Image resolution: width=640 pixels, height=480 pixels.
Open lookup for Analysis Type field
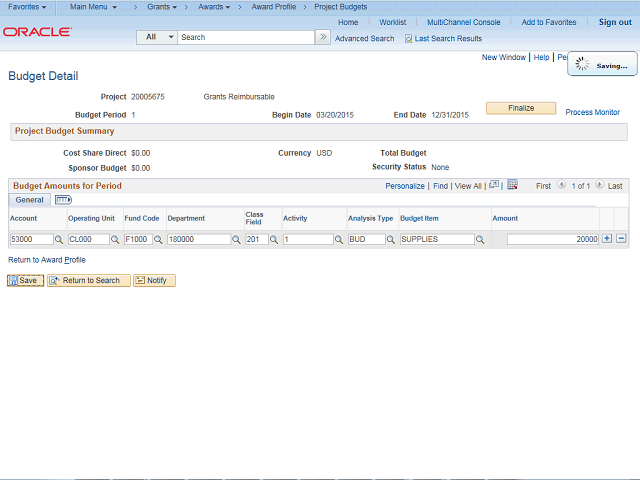tap(391, 240)
